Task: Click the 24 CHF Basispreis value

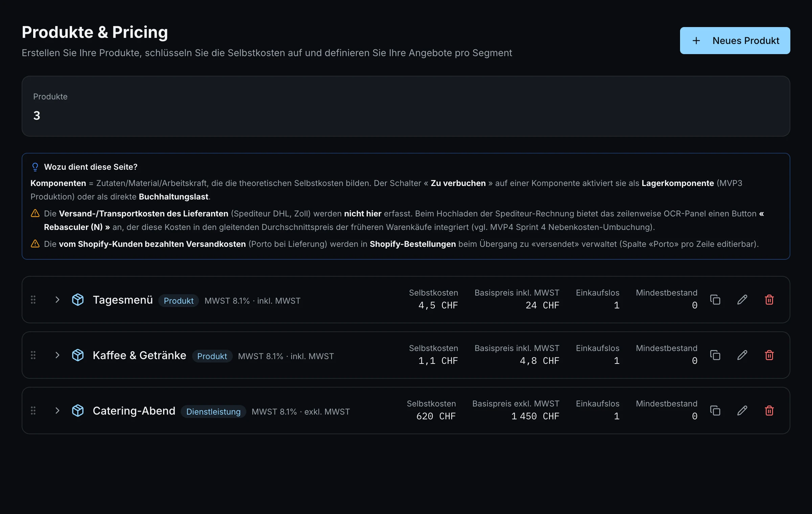Action: pos(542,305)
